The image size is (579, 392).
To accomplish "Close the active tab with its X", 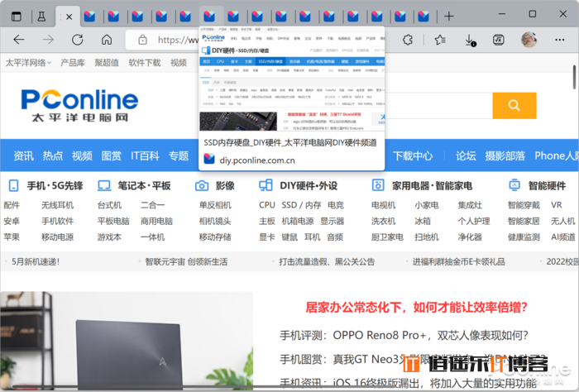I will [69, 17].
